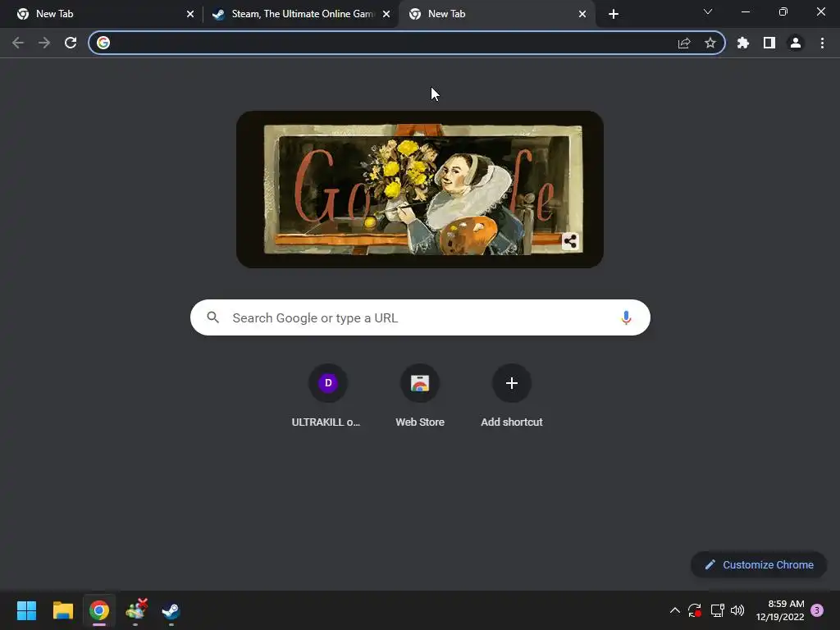This screenshot has height=630, width=840.
Task: Bookmark this tab with the star icon
Action: click(x=710, y=43)
